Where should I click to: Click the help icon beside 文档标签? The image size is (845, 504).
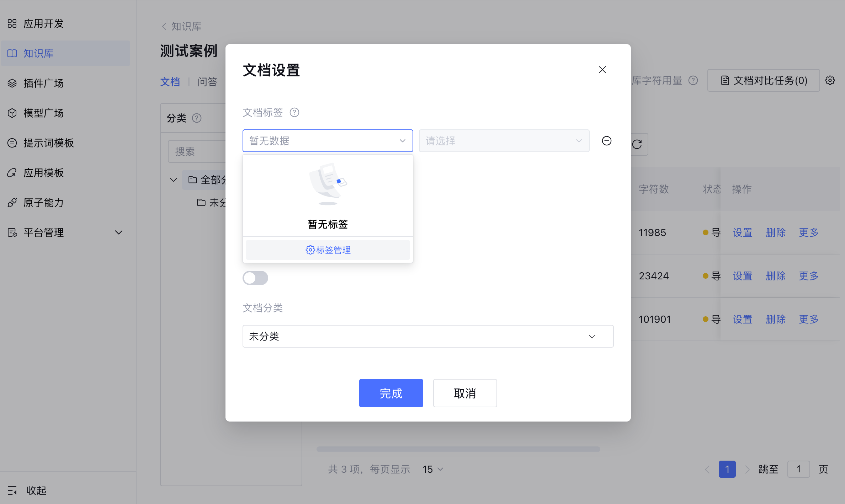tap(294, 112)
